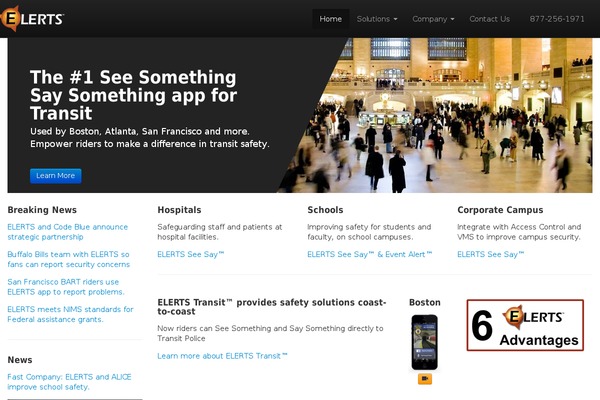Click 'Improving safety for students' description

369,232
